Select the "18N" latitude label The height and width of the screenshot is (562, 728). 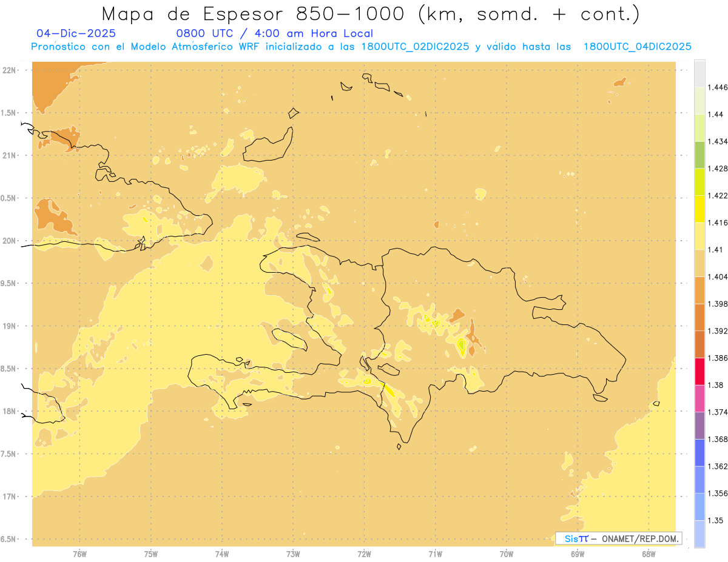pyautogui.click(x=10, y=412)
